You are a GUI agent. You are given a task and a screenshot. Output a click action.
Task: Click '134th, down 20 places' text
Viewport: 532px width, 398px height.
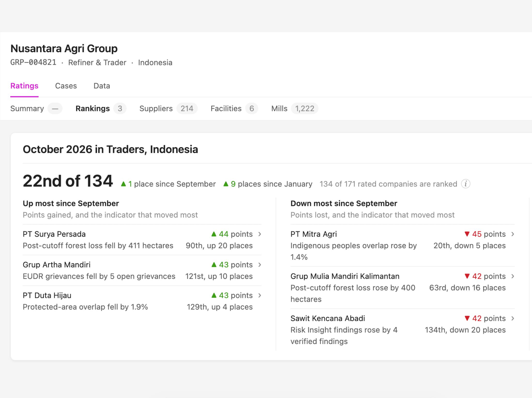[x=465, y=330]
